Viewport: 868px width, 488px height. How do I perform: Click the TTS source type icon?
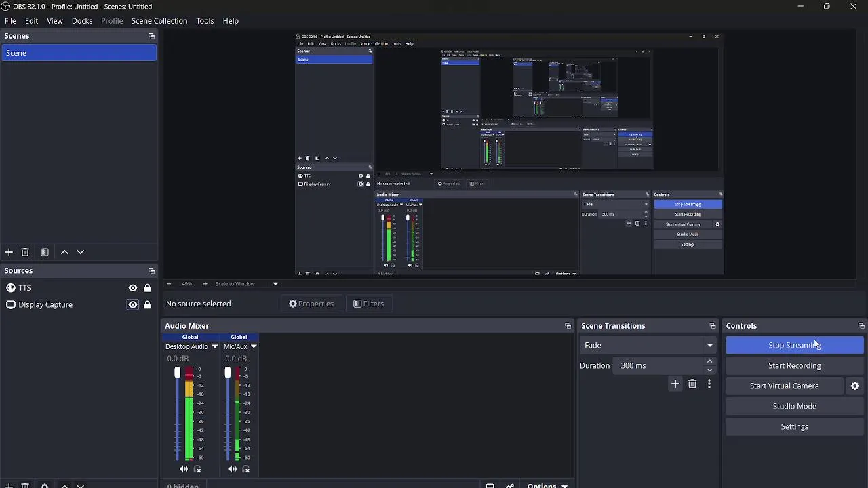[x=11, y=288]
